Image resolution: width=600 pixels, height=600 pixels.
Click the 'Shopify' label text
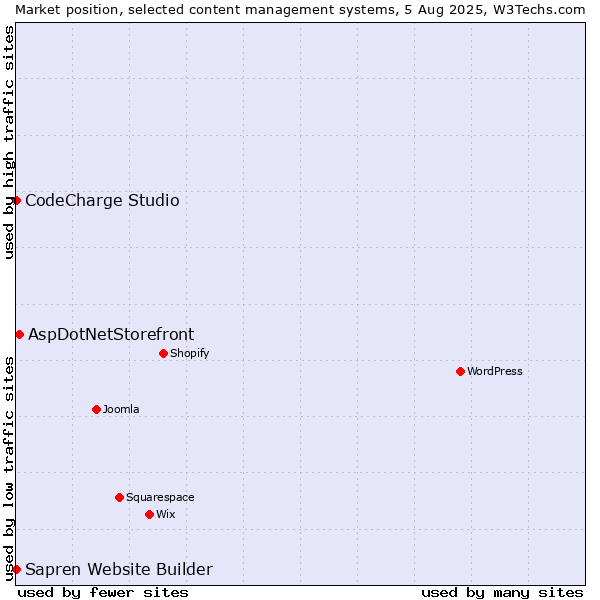tap(189, 353)
